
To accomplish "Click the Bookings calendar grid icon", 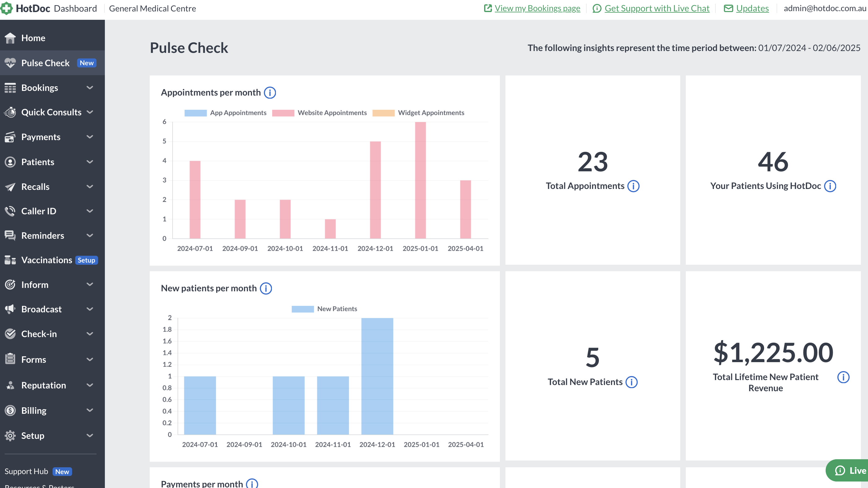I will [x=10, y=88].
